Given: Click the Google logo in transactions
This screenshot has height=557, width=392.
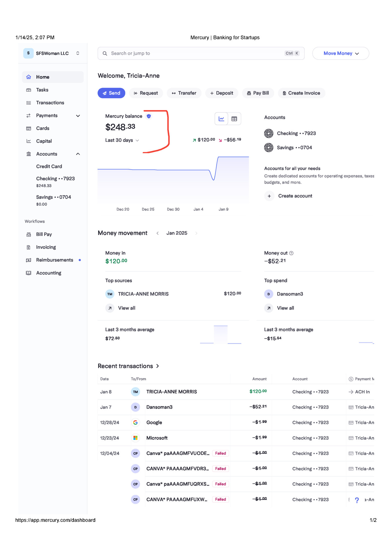Looking at the screenshot, I should pyautogui.click(x=135, y=422).
